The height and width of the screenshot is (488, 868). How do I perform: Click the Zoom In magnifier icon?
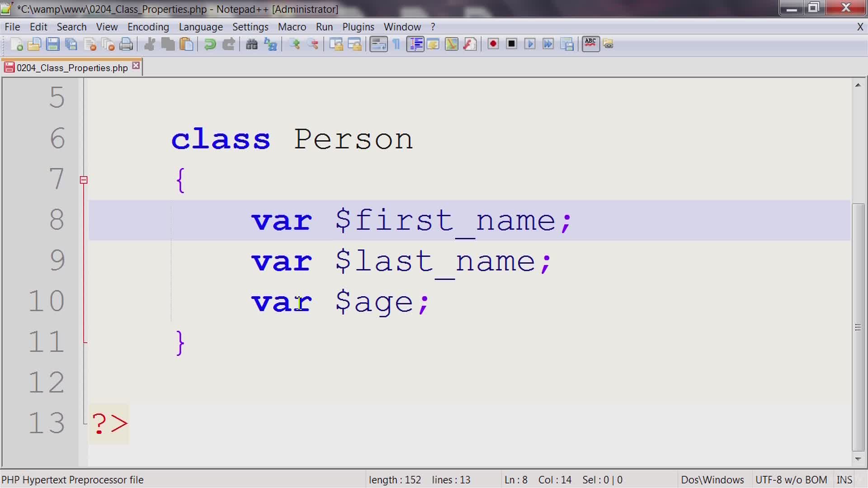[x=295, y=44]
